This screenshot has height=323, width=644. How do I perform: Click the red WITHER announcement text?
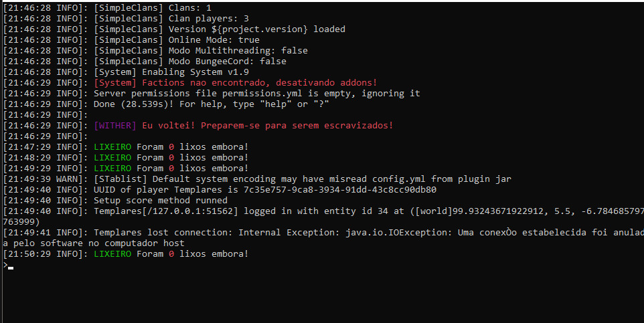point(267,126)
